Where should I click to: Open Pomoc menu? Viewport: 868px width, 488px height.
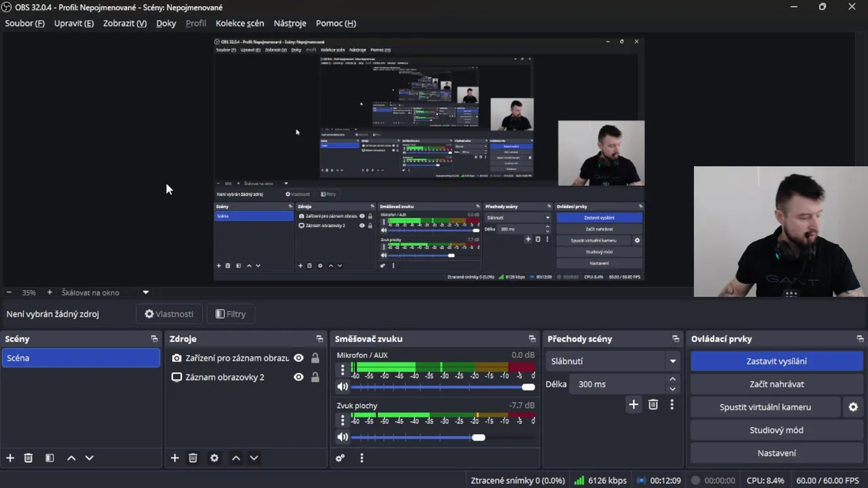(x=336, y=23)
